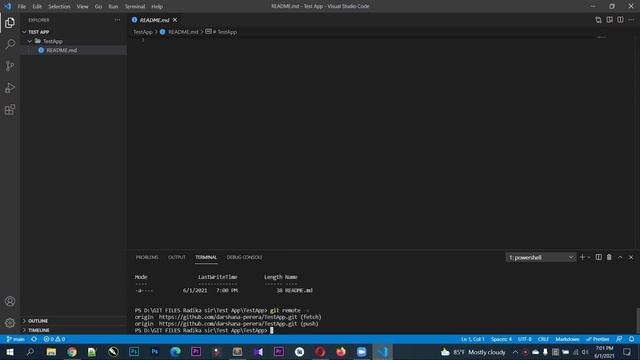Open the Run menu

pos(113,7)
